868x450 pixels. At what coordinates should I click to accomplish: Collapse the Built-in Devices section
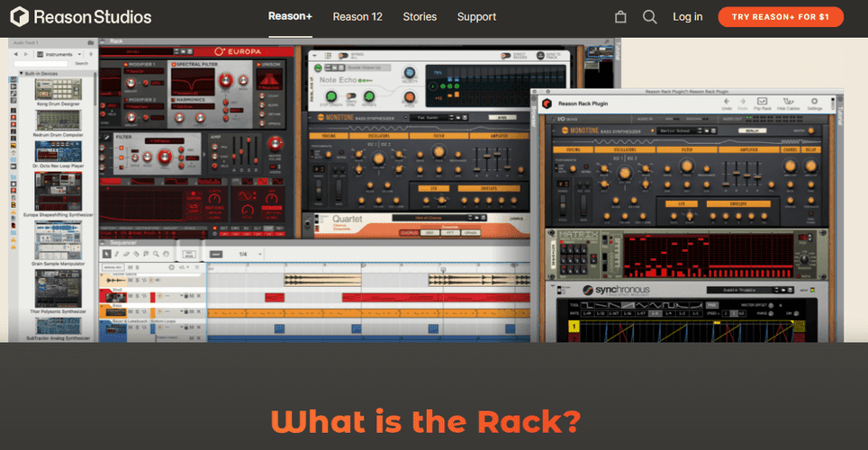point(22,73)
